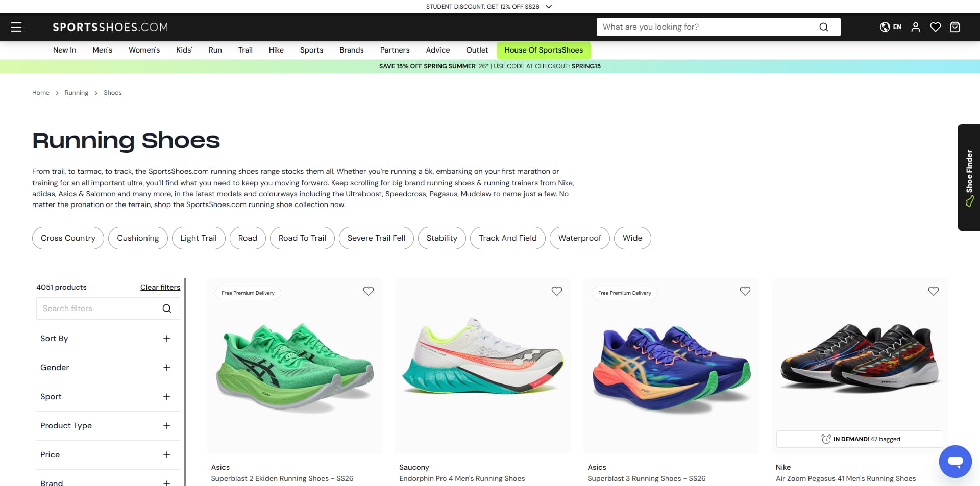Viewport: 980px width, 486px height.
Task: Expand the Sort By filter
Action: [108, 339]
